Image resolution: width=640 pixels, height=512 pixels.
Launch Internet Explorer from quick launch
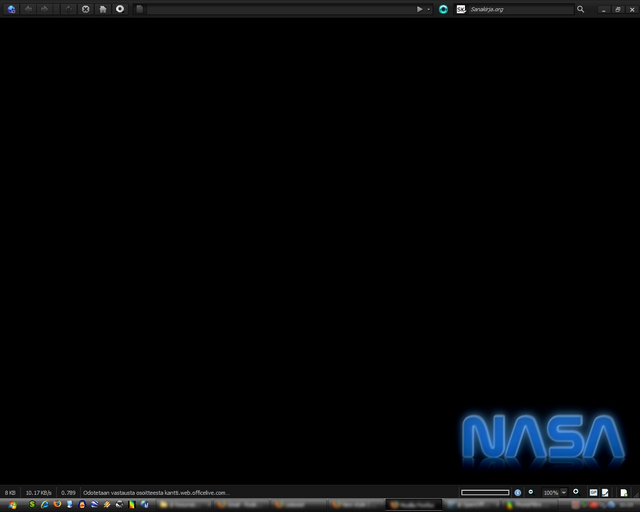[x=44, y=504]
